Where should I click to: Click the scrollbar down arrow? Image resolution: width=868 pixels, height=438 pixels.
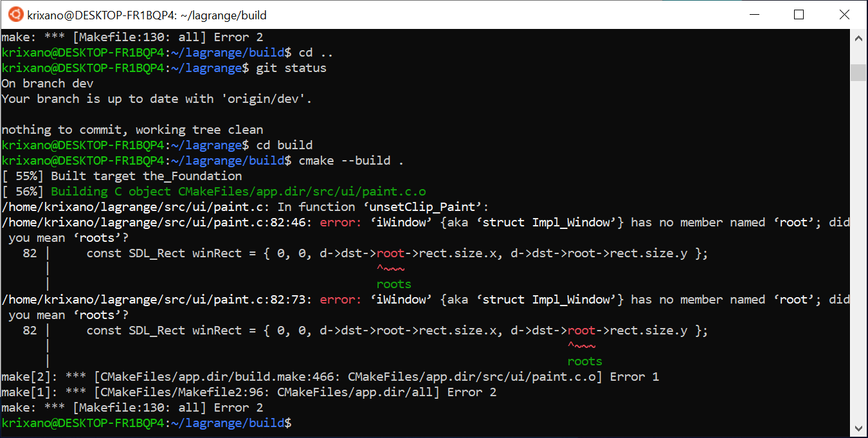858,428
